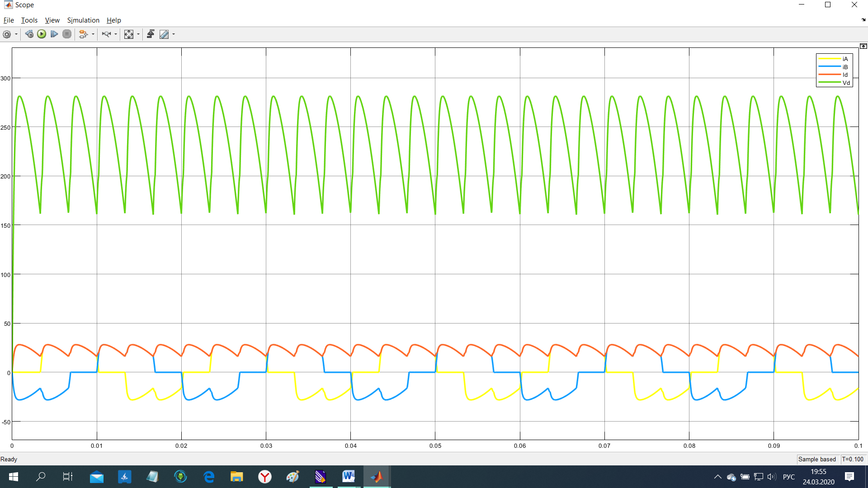The width and height of the screenshot is (868, 488).
Task: Open the triggers tool icon
Action: click(x=151, y=34)
